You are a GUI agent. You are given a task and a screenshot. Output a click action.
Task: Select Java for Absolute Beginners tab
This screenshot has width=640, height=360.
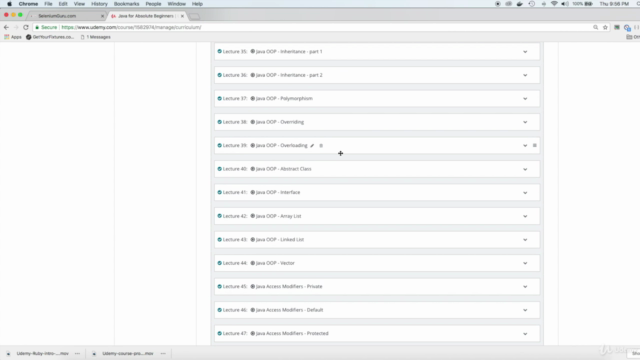point(146,16)
